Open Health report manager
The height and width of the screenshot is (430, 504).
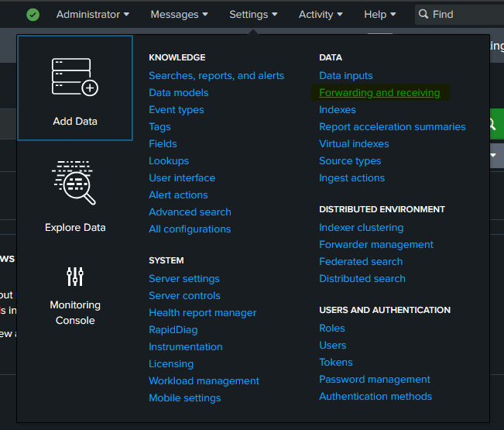pos(203,312)
